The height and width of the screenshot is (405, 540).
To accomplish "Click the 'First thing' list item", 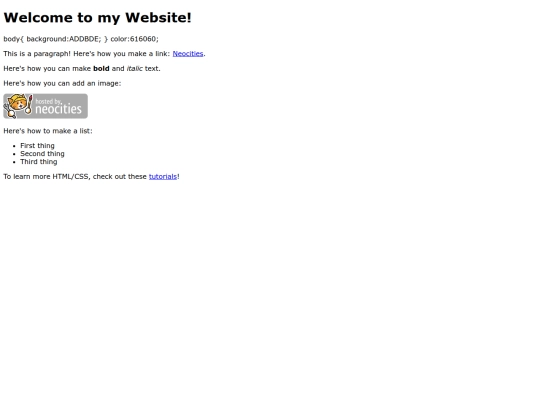I will (37, 146).
